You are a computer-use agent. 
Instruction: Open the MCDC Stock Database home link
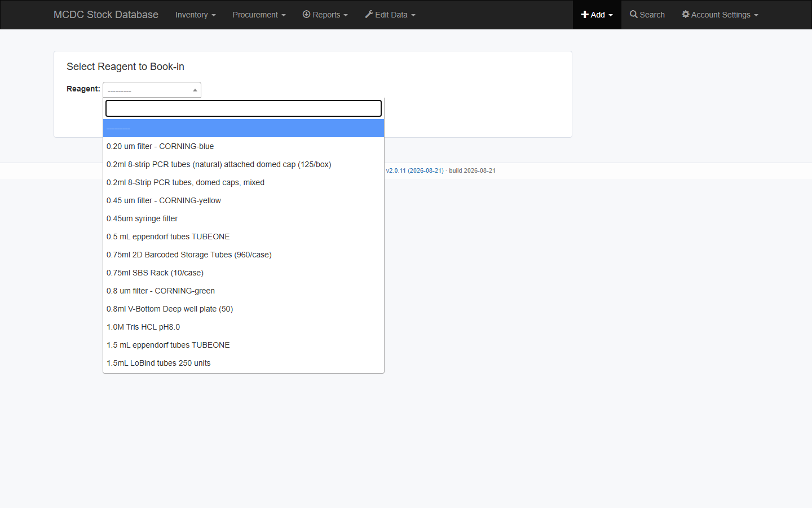click(x=106, y=15)
